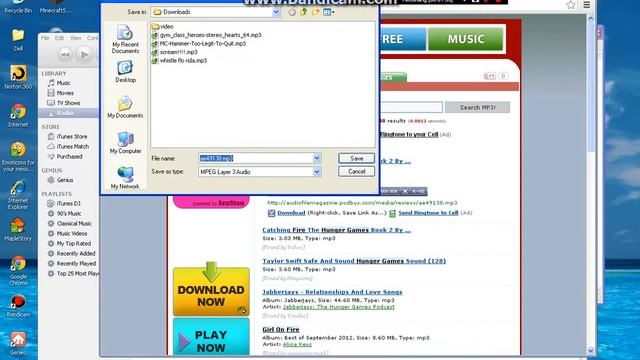Select gym_class_heroes-stereo_hearts_64.mp3 file
The width and height of the screenshot is (640, 360).
207,35
